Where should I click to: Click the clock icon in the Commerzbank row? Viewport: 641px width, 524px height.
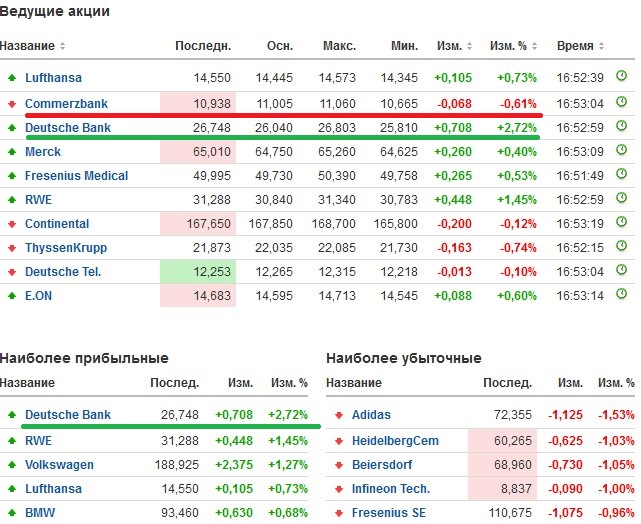pos(621,102)
